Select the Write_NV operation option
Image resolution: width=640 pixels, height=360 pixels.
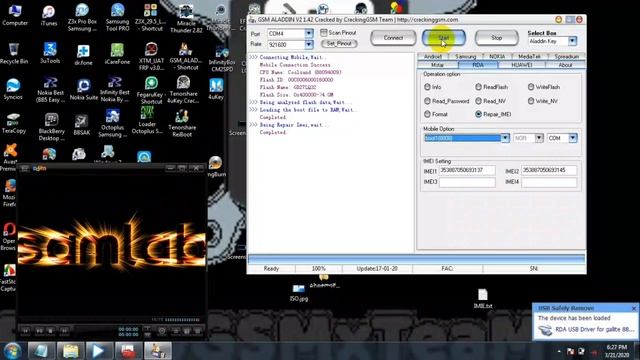click(542, 101)
